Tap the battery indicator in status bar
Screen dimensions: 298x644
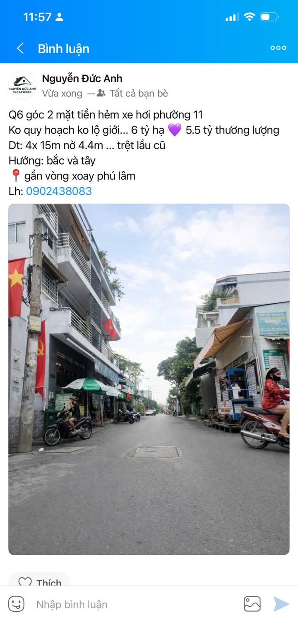click(269, 17)
